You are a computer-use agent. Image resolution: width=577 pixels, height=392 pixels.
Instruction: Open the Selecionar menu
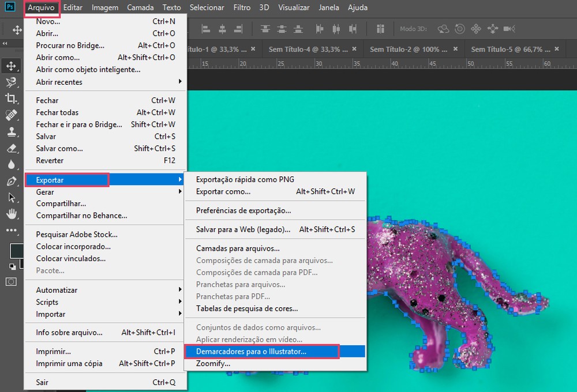[207, 7]
